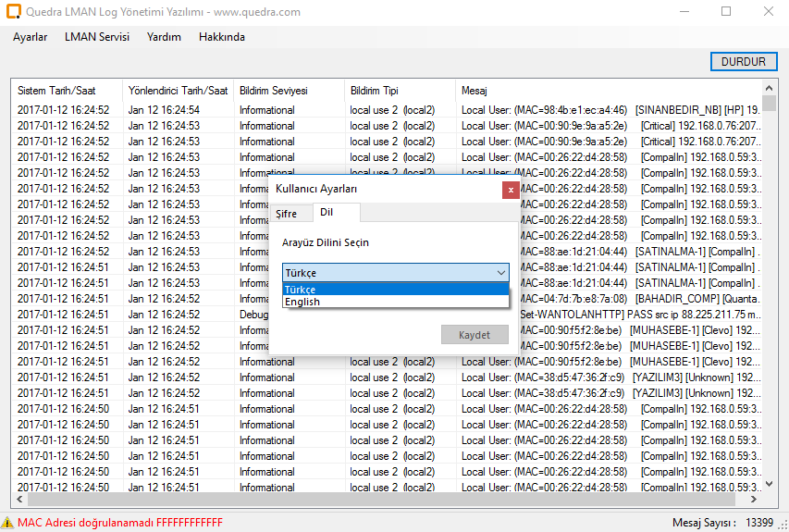The height and width of the screenshot is (532, 789).
Task: Click the Kaydet button
Action: point(475,335)
